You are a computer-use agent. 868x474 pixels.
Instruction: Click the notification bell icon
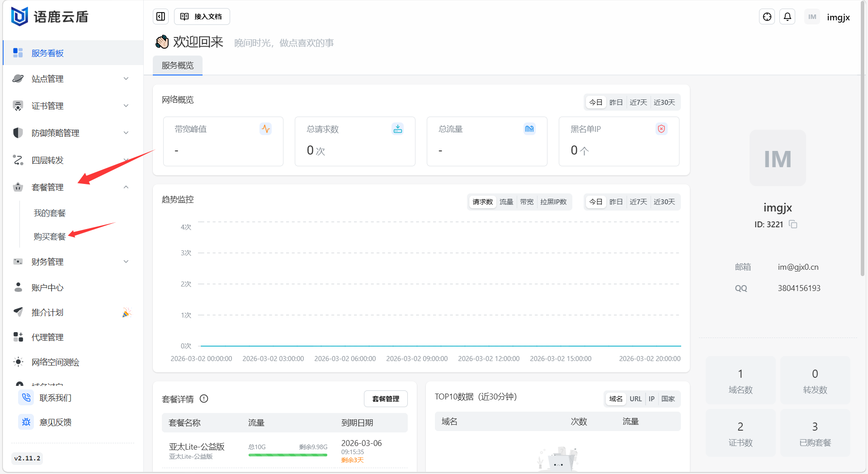(x=787, y=17)
